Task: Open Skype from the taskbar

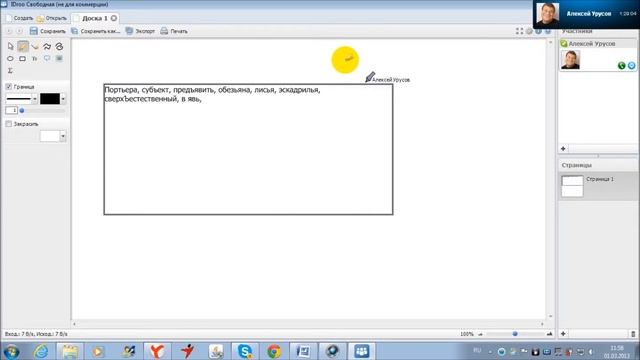Action: pyautogui.click(x=244, y=351)
